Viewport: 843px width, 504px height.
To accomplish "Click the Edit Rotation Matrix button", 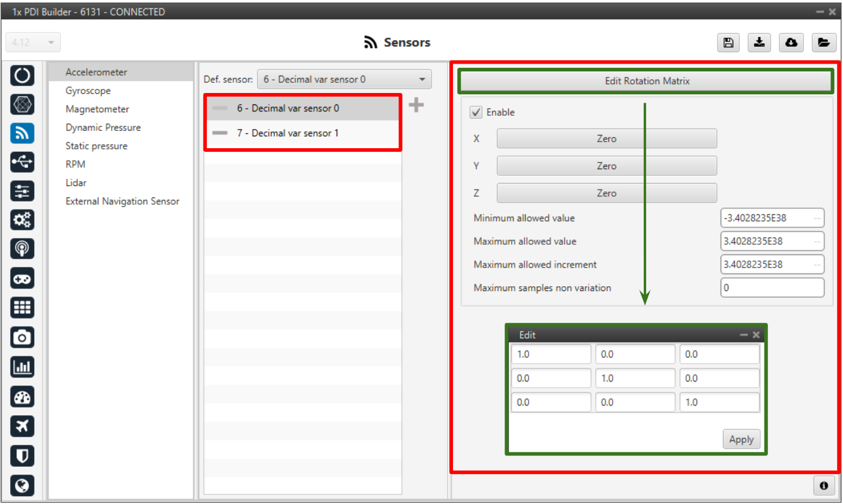I will click(647, 82).
